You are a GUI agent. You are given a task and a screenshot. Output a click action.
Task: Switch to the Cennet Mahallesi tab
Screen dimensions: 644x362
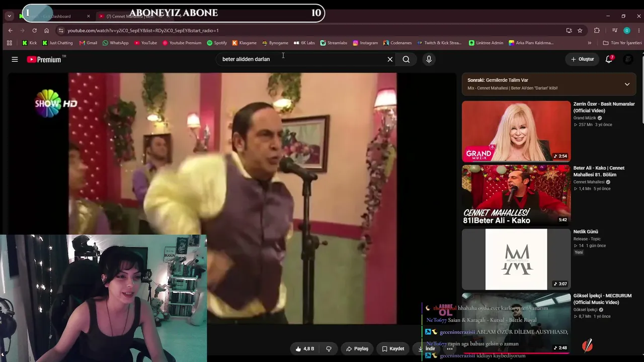pos(132,16)
